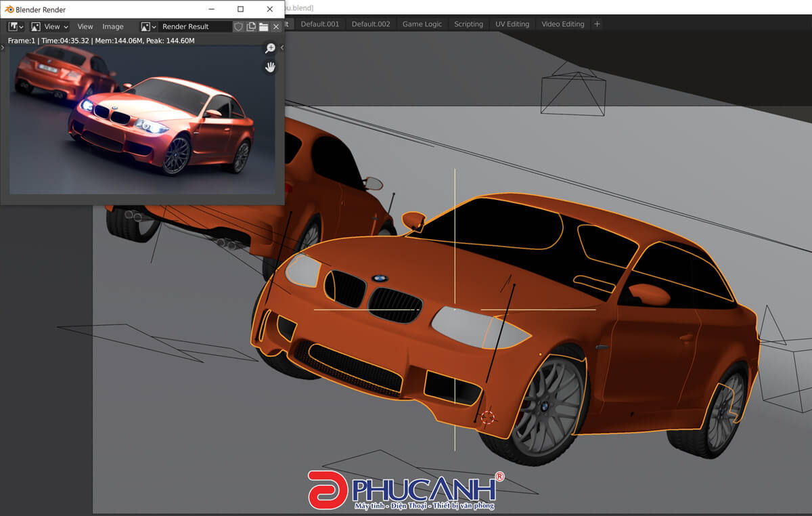Switch to the Default.002 workspace tab

tap(371, 24)
